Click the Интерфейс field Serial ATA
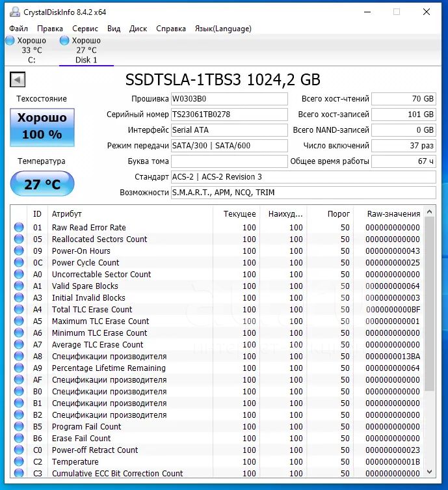This screenshot has width=448, height=490. [229, 130]
